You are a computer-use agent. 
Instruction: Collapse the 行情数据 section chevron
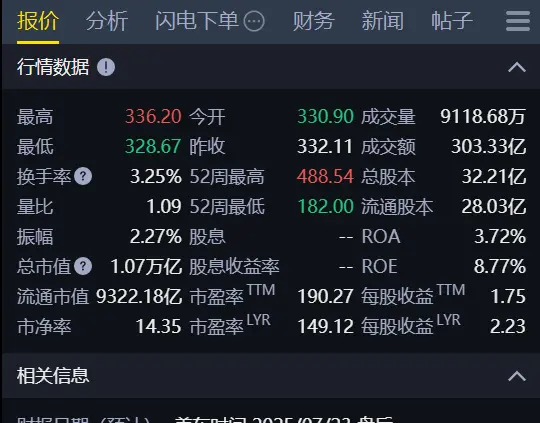click(517, 67)
